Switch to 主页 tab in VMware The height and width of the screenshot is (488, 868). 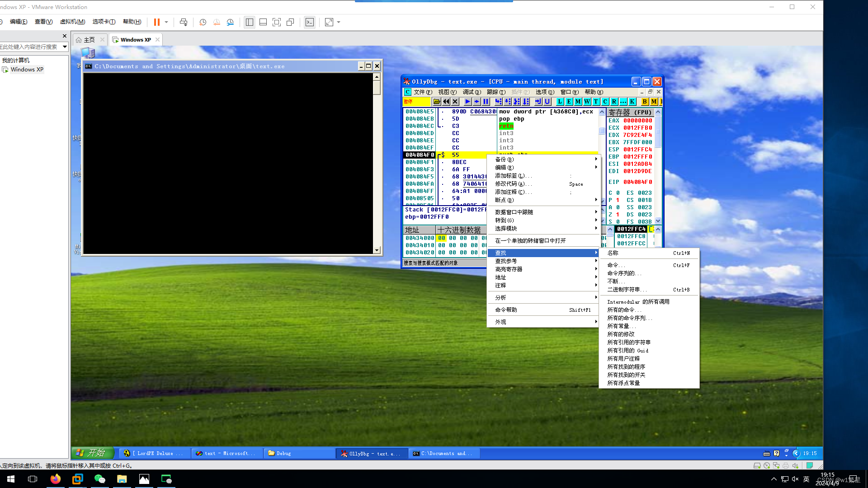point(90,40)
